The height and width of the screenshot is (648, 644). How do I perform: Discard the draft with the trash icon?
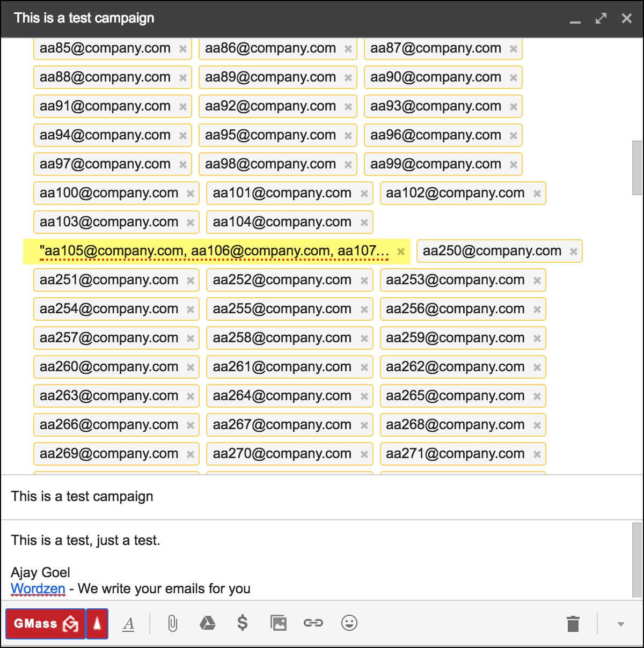[x=573, y=623]
